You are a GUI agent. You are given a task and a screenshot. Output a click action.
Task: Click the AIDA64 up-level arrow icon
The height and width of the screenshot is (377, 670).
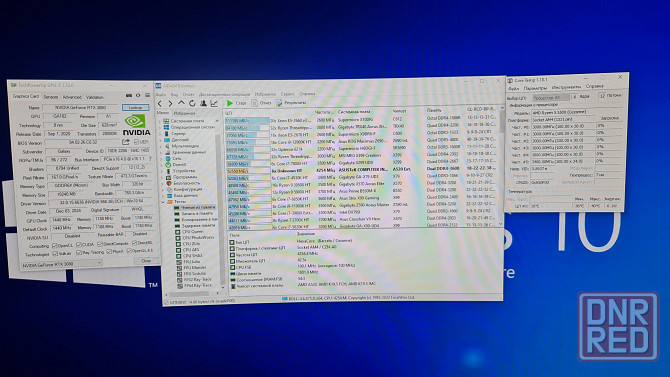(181, 103)
